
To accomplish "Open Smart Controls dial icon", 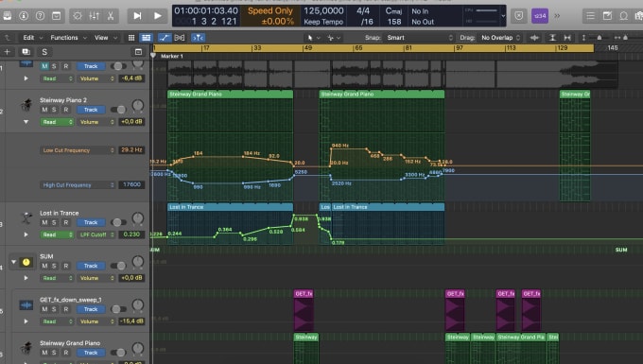I will (78, 15).
